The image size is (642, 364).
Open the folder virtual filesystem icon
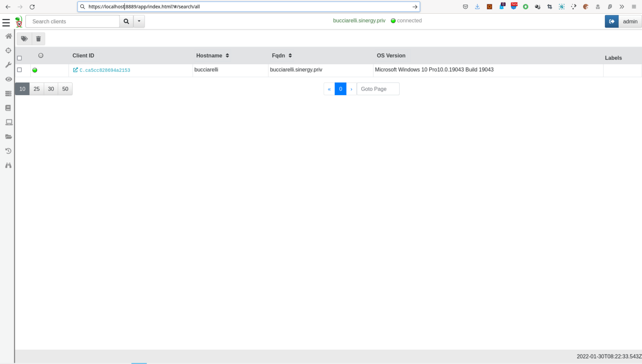click(8, 137)
